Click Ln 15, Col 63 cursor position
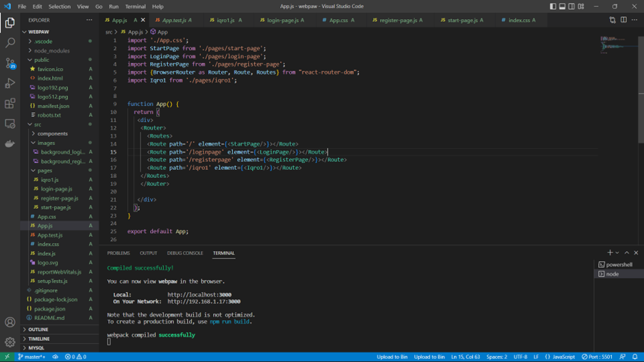The height and width of the screenshot is (362, 644). pyautogui.click(x=465, y=357)
